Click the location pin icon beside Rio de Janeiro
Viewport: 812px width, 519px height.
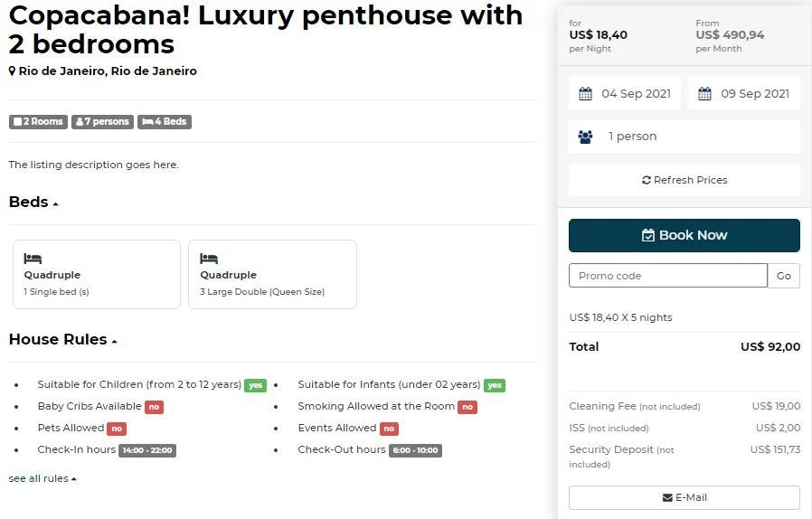click(13, 71)
